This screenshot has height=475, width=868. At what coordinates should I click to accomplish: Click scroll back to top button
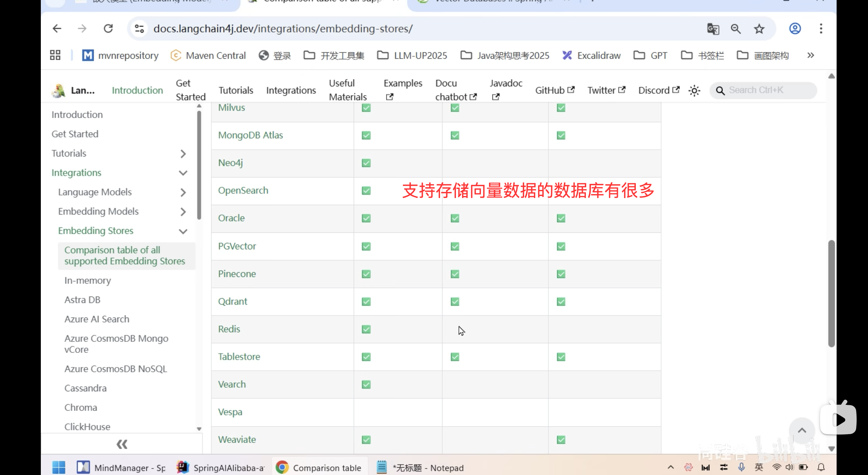pyautogui.click(x=802, y=430)
